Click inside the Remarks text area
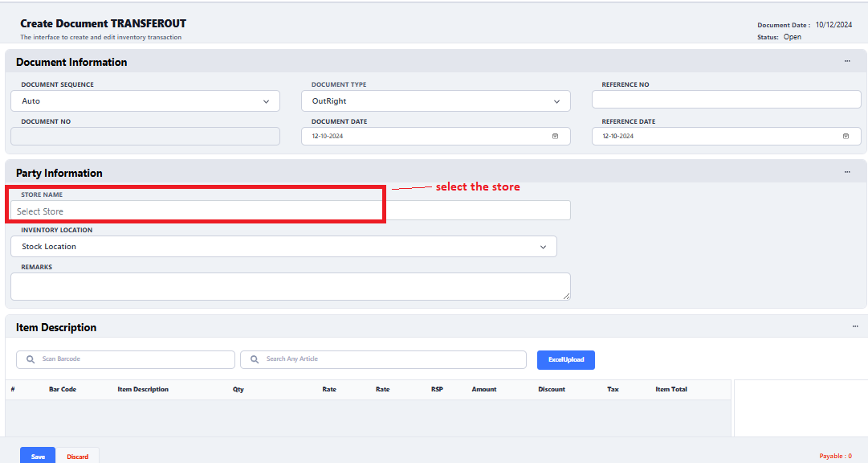The image size is (868, 463). click(x=290, y=286)
